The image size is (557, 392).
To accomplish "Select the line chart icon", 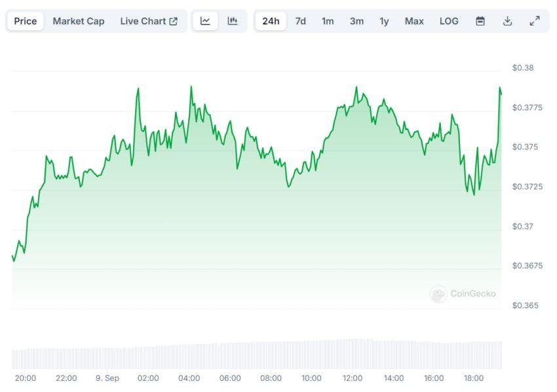I will pos(205,20).
